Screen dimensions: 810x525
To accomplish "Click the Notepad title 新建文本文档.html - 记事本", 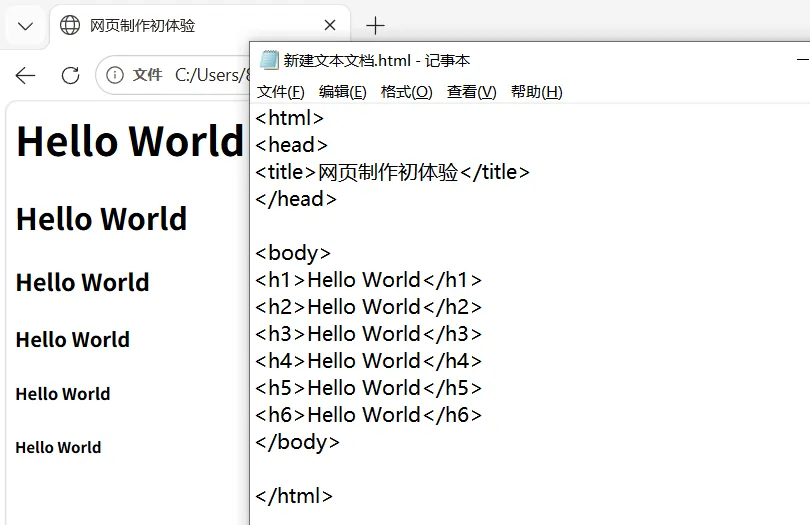I will click(377, 60).
